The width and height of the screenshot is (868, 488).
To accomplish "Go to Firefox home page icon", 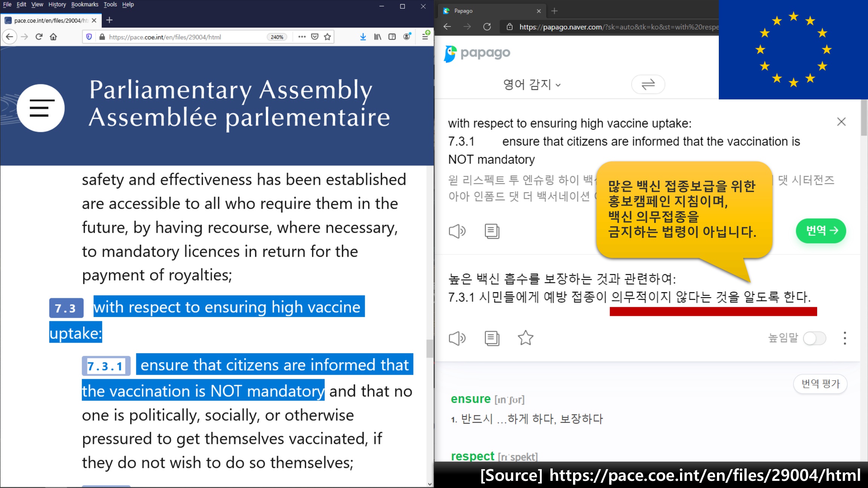I will tap(53, 37).
